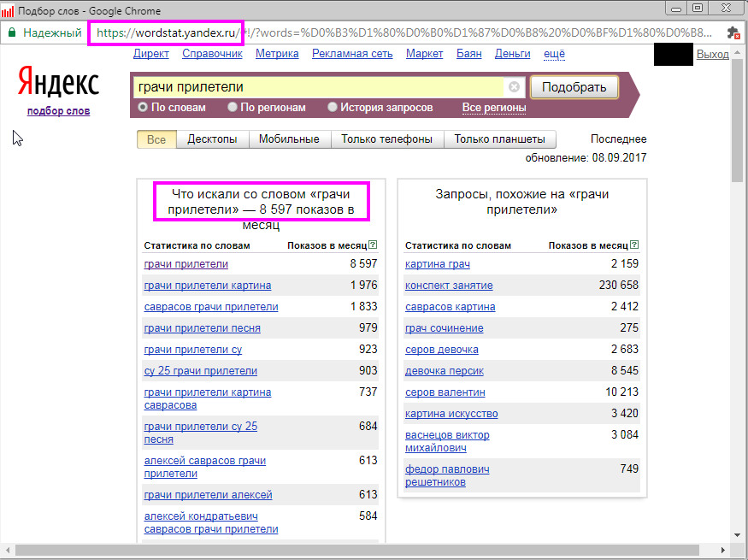748x560 pixels.
Task: Click the 'подбор слов' link under logo
Action: 59,110
